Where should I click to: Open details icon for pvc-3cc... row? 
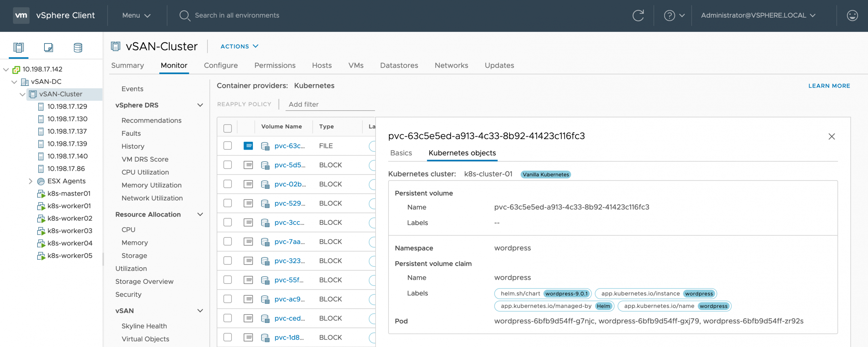(248, 222)
